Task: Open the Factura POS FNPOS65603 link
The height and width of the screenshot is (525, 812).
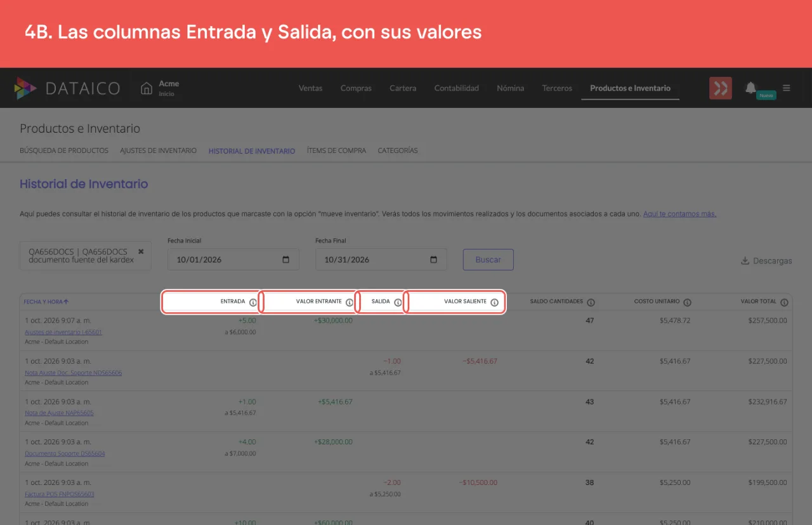Action: tap(60, 494)
